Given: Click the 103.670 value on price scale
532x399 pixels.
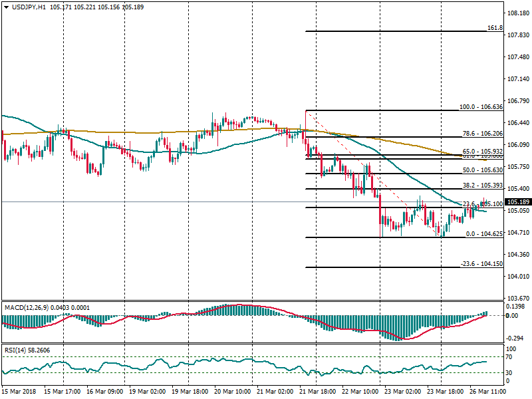Looking at the screenshot, I should pos(517,298).
